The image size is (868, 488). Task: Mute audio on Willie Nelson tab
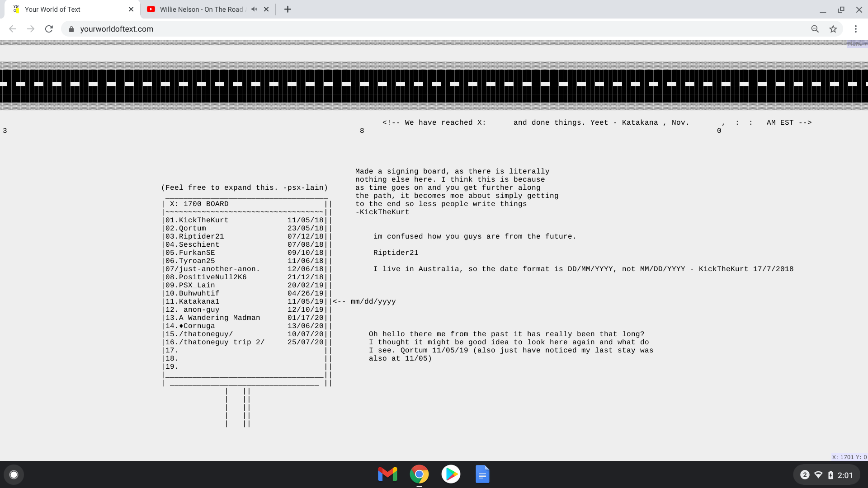pyautogui.click(x=254, y=9)
